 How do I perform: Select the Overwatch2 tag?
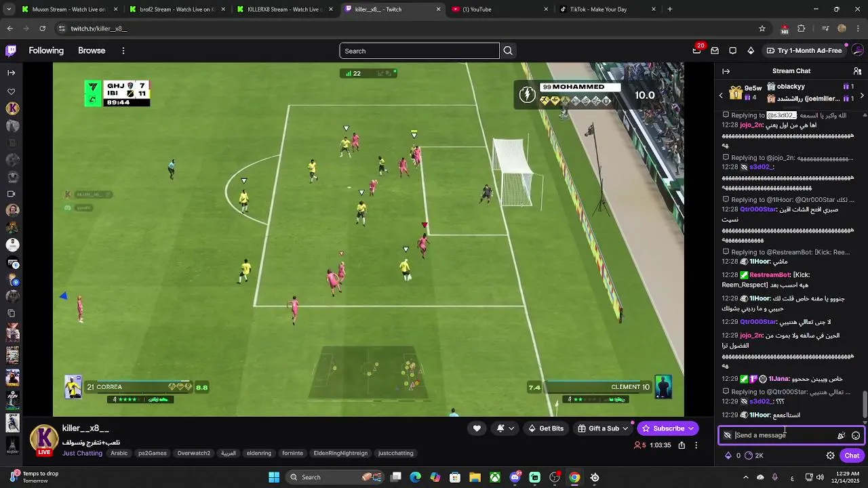(x=194, y=453)
